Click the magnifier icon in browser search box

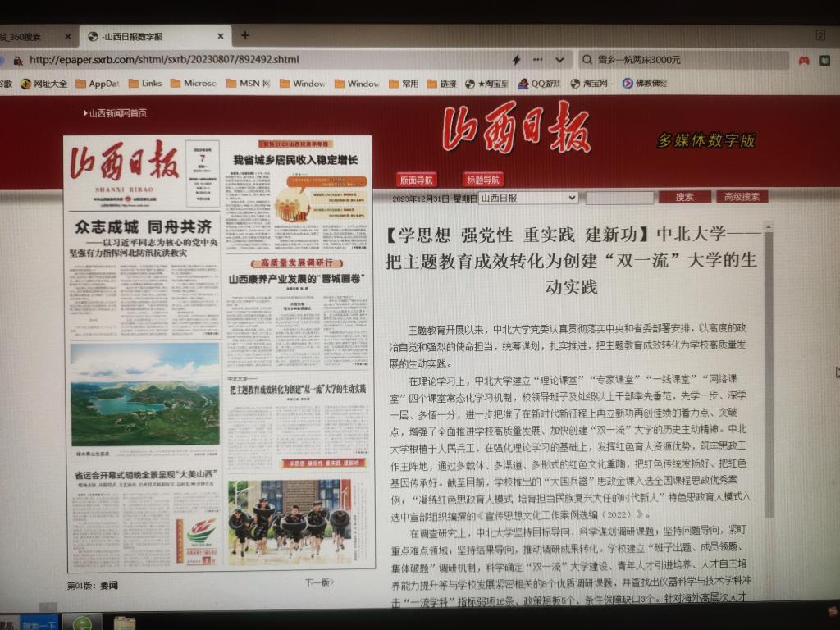[587, 60]
